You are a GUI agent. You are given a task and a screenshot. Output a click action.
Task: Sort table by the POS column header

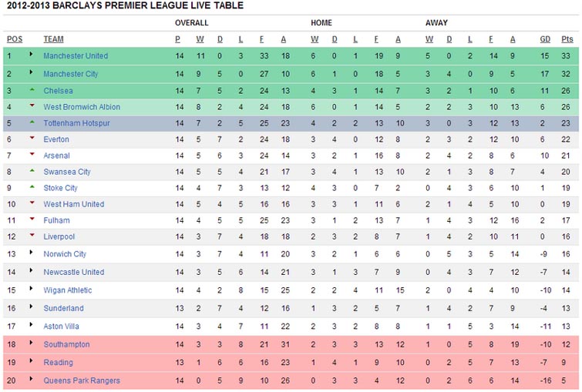coord(15,39)
